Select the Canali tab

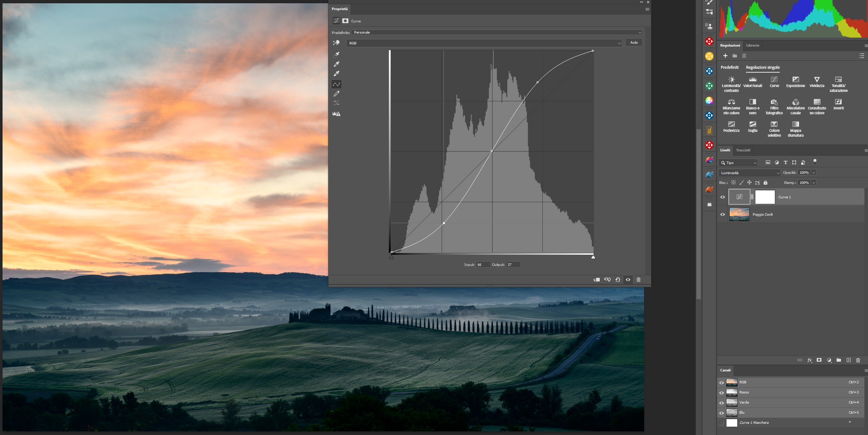pos(725,370)
